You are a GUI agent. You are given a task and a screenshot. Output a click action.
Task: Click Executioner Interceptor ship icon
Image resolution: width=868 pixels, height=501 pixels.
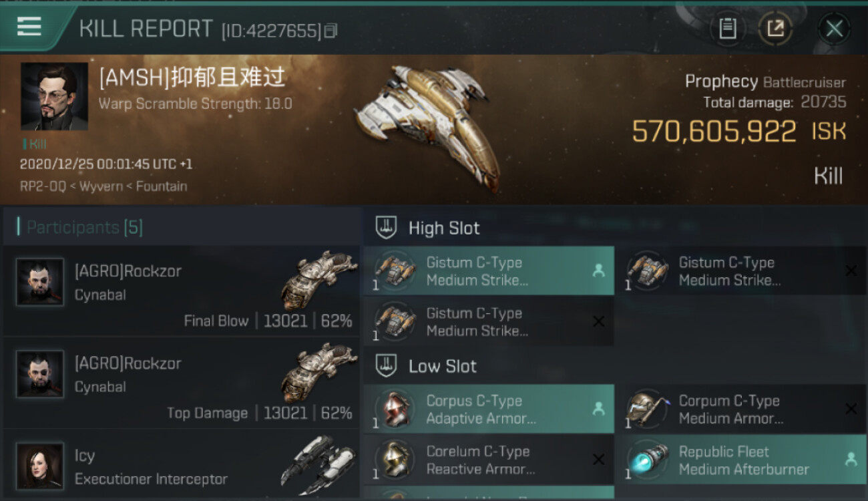[318, 461]
